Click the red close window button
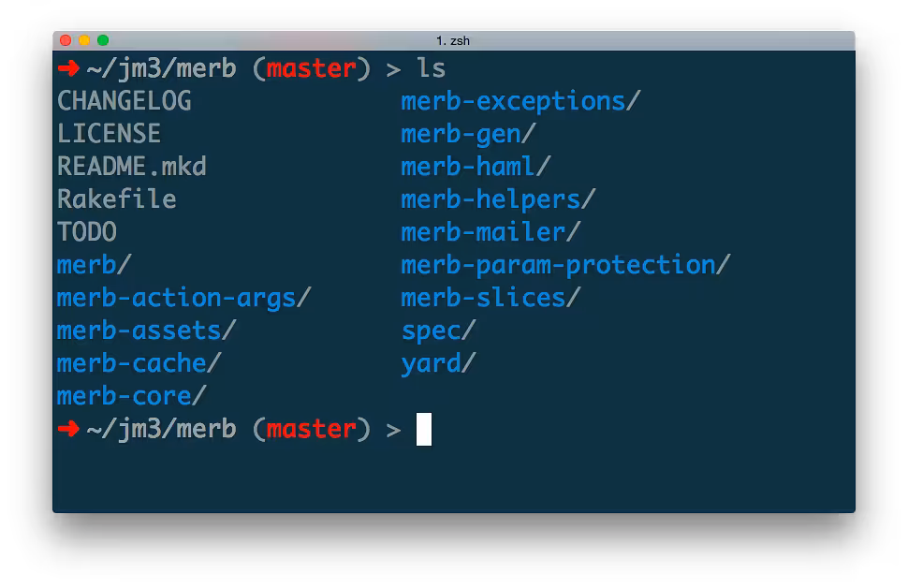Image resolution: width=908 pixels, height=588 pixels. point(66,40)
